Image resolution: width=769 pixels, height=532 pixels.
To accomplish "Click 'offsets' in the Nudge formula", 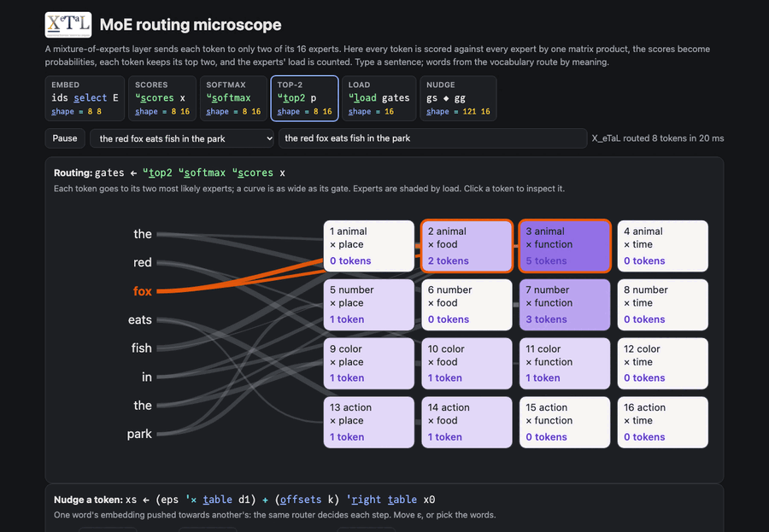I will (x=301, y=500).
